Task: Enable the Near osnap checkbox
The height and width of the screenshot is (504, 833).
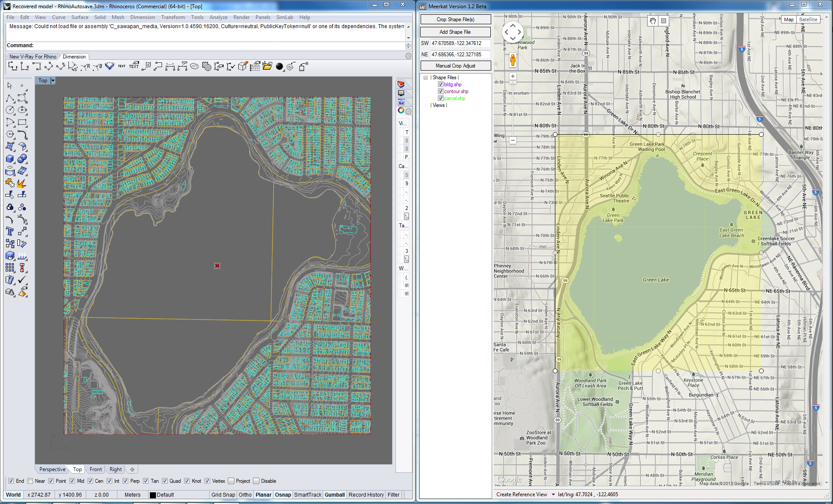Action: (x=30, y=481)
